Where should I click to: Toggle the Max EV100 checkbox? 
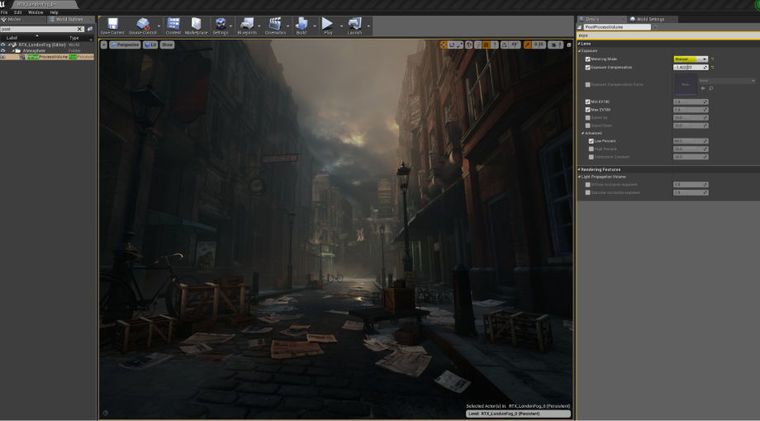pyautogui.click(x=588, y=109)
